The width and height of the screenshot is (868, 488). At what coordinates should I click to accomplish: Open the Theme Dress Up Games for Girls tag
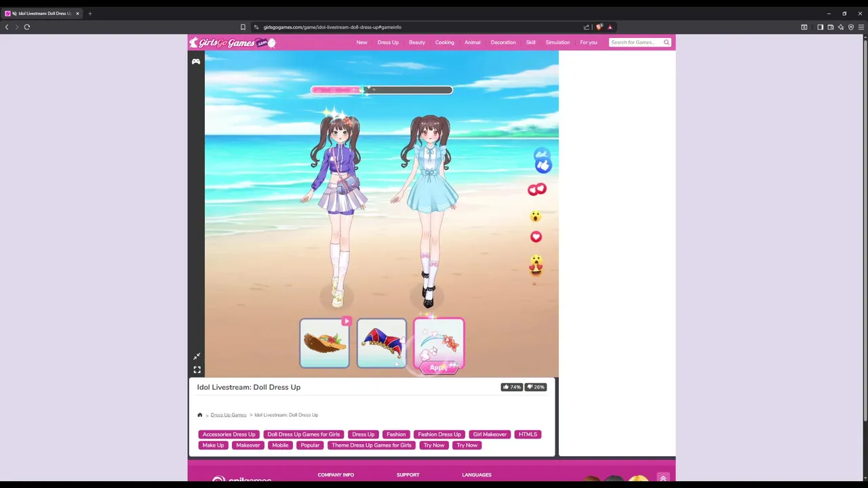(372, 445)
